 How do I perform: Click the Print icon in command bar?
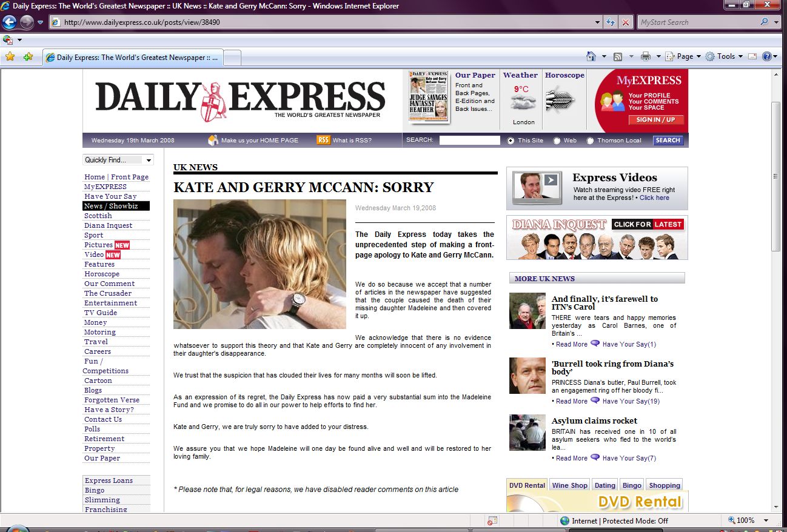click(x=646, y=56)
